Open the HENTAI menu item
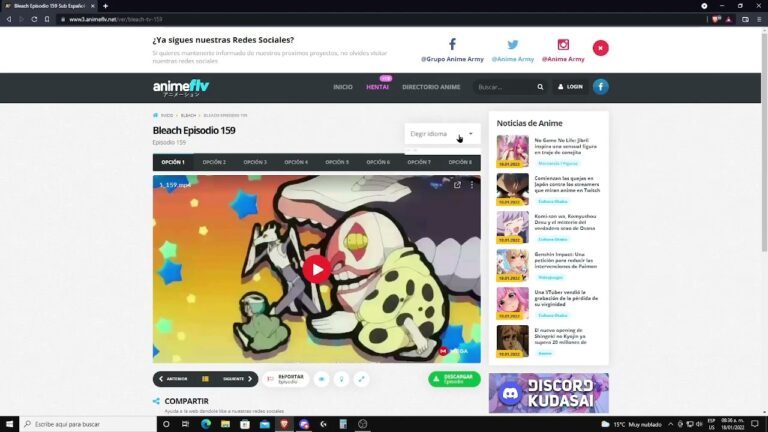This screenshot has height=432, width=768. [377, 87]
